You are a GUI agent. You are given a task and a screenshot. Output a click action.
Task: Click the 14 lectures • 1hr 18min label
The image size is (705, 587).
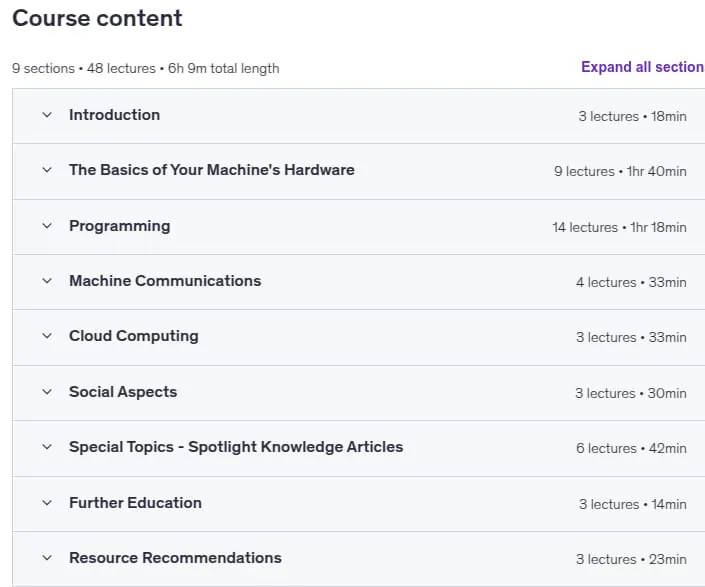[619, 227]
